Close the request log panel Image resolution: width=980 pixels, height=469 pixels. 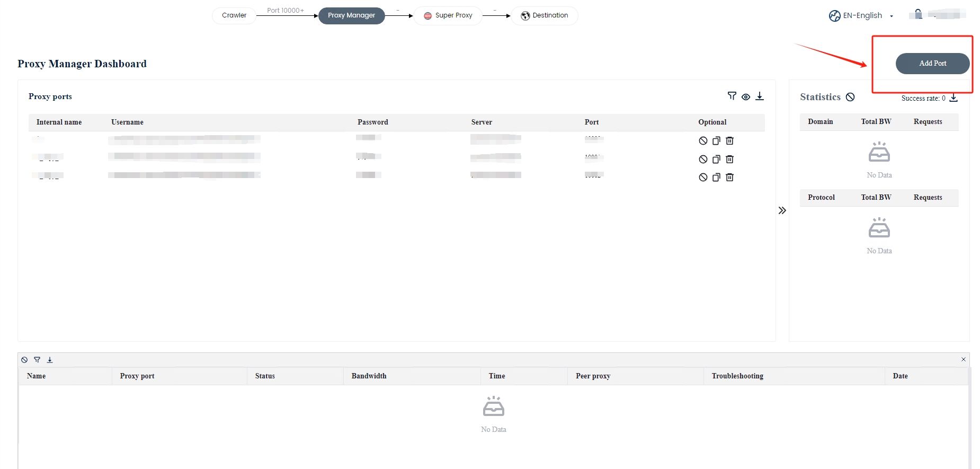(963, 359)
